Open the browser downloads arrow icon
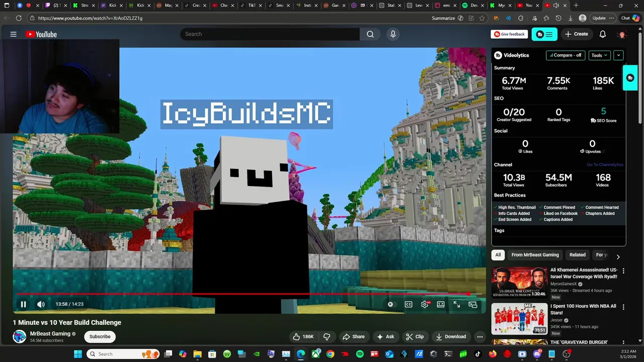The height and width of the screenshot is (362, 644). [571, 18]
